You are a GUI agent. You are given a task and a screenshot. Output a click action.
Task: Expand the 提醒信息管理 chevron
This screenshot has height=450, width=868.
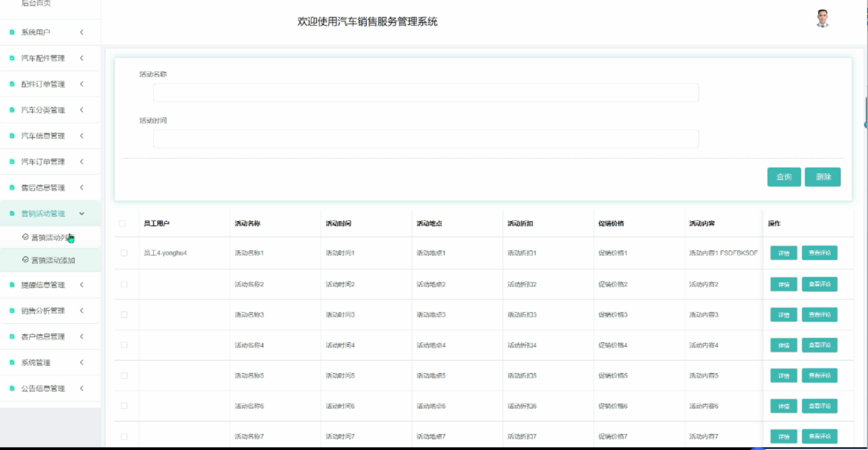point(82,285)
